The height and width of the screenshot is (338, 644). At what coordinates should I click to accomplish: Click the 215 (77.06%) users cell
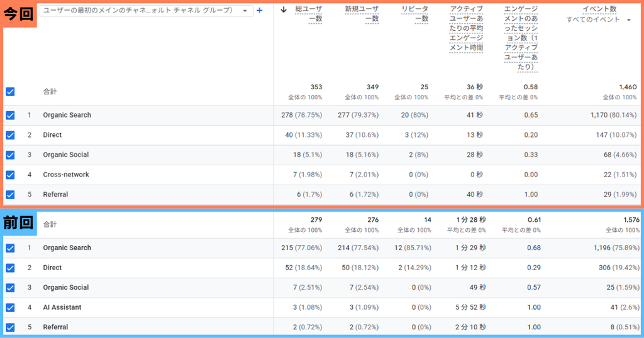(x=301, y=248)
